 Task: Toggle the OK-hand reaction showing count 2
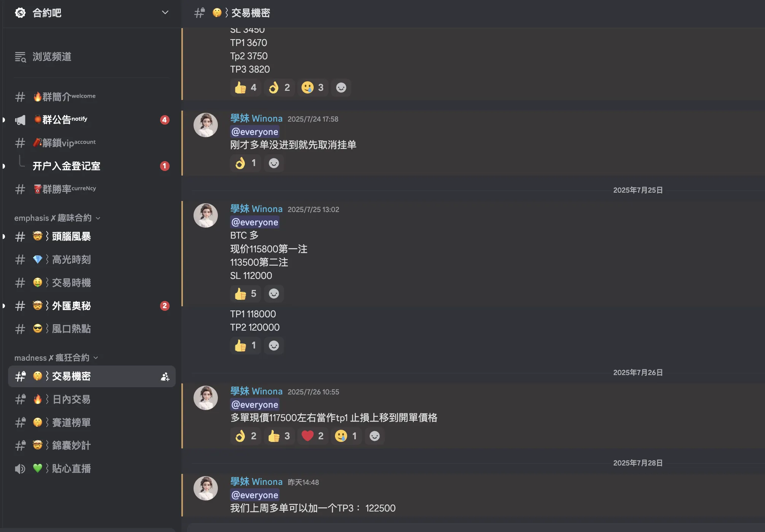pyautogui.click(x=279, y=87)
